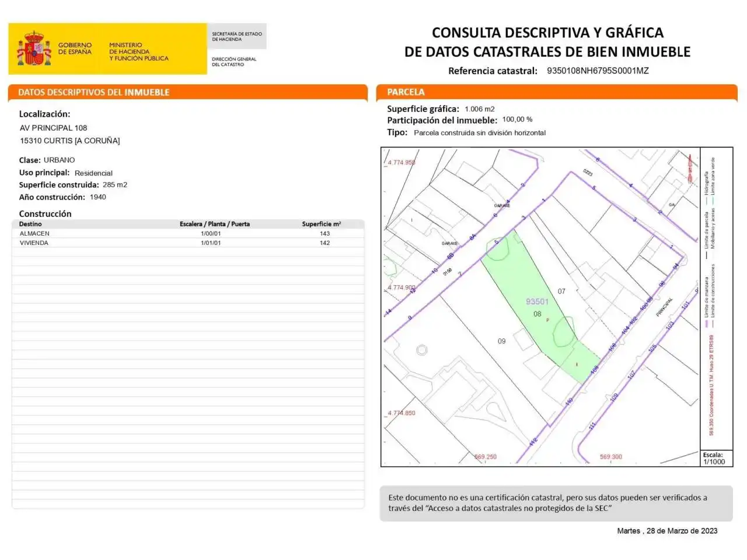Click the 'ALMACEN' table row cell

tap(34, 233)
